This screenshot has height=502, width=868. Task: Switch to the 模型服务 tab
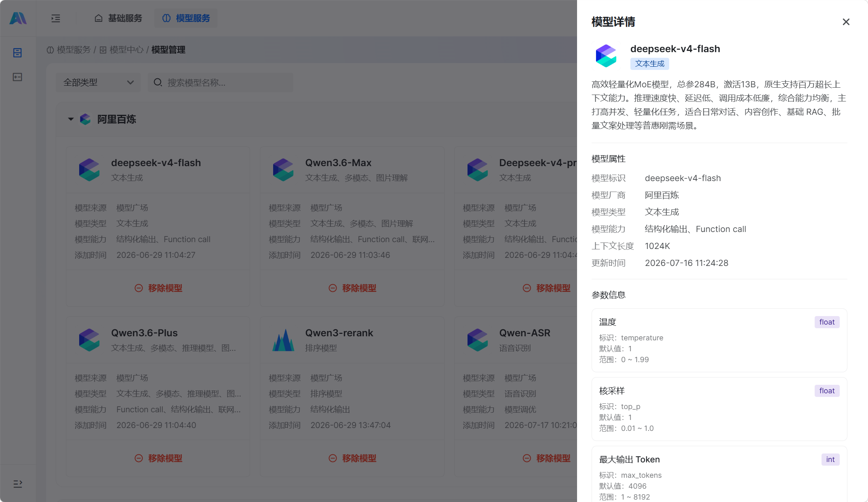[x=186, y=18]
